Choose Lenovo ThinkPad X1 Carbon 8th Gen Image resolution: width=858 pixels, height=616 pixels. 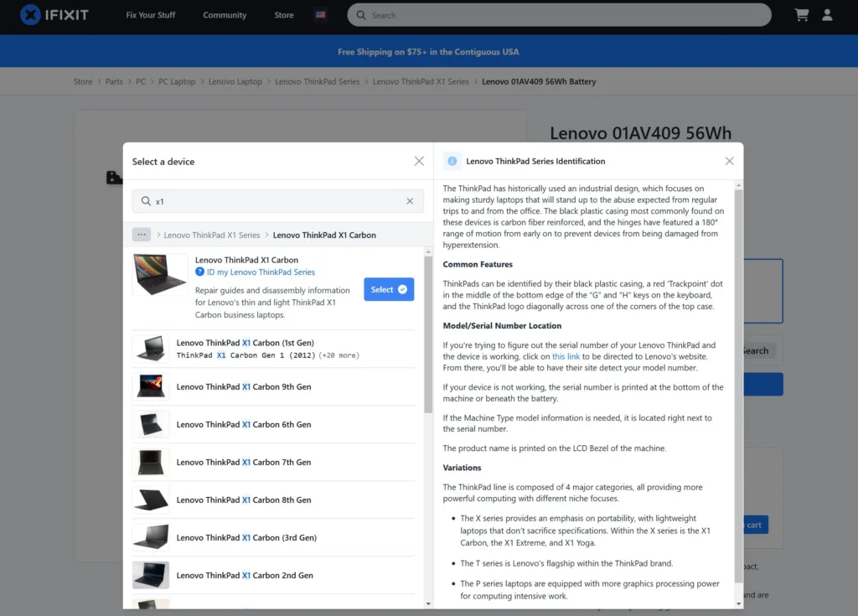[274, 500]
